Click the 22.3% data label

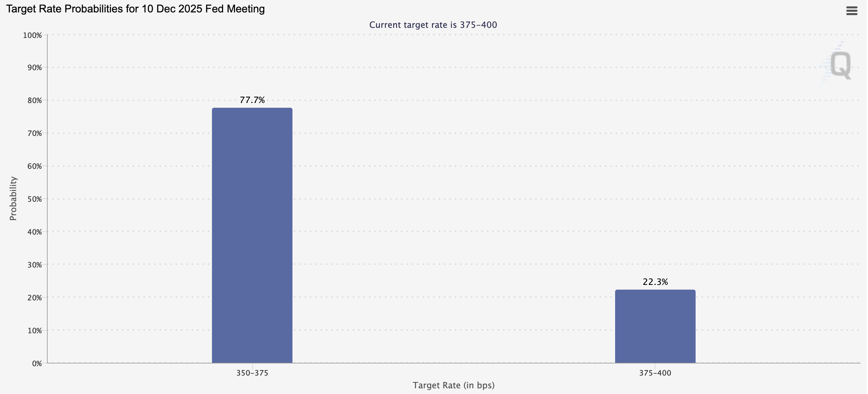(x=655, y=282)
